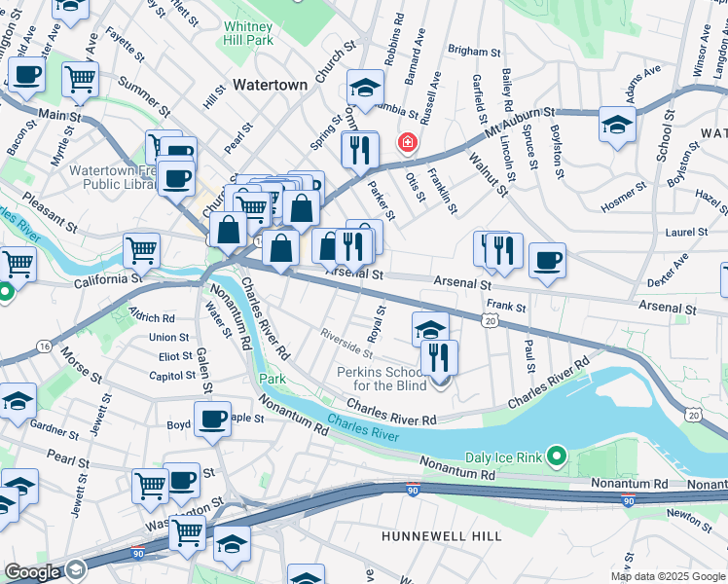Click the Google logo link
Screen dimensions: 728x584
[x=32, y=572]
